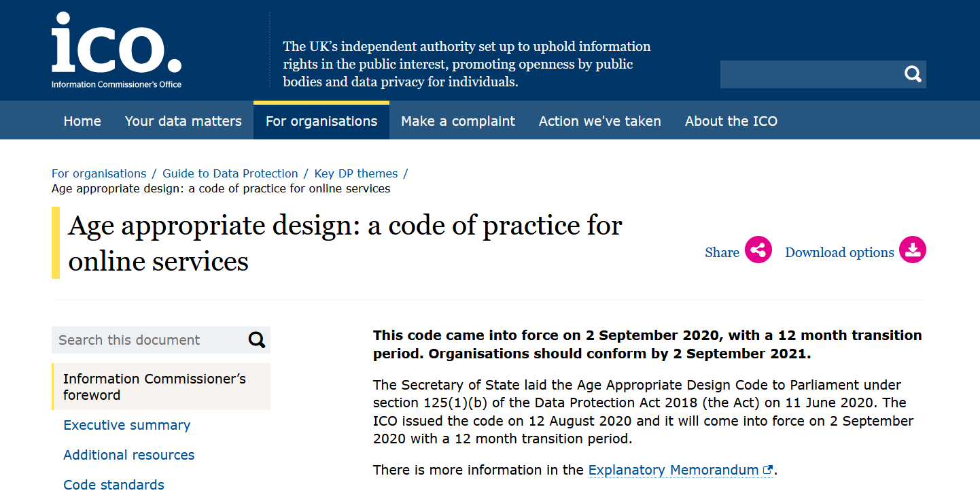Click the pink Share icon
Image resolution: width=980 pixels, height=495 pixels.
coord(758,250)
